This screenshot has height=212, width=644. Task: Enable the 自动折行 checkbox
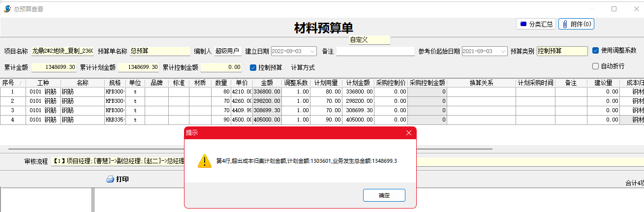tap(595, 66)
